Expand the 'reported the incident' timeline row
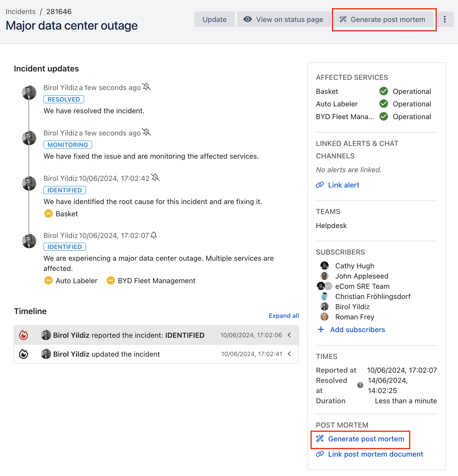 click(289, 335)
